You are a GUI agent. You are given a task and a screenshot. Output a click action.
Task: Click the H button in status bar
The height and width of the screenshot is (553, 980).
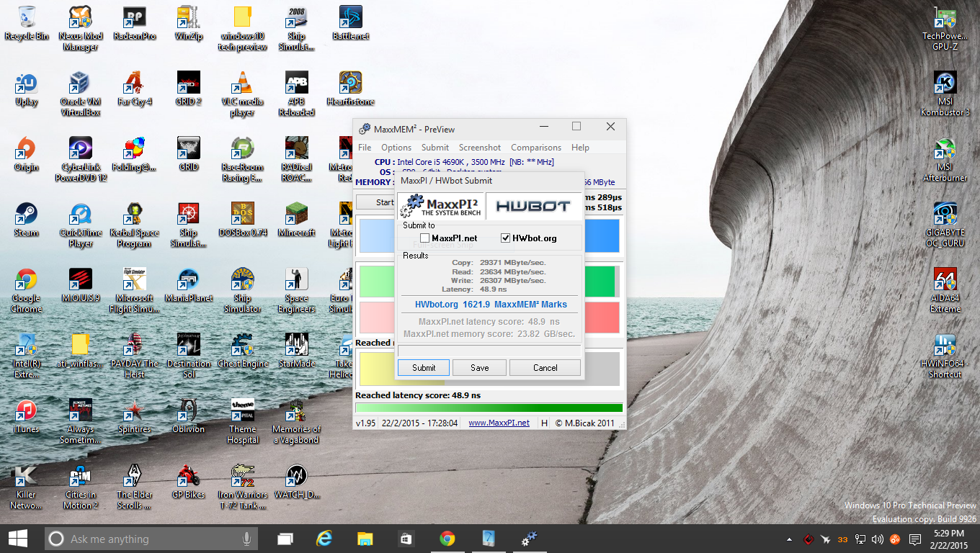(544, 423)
